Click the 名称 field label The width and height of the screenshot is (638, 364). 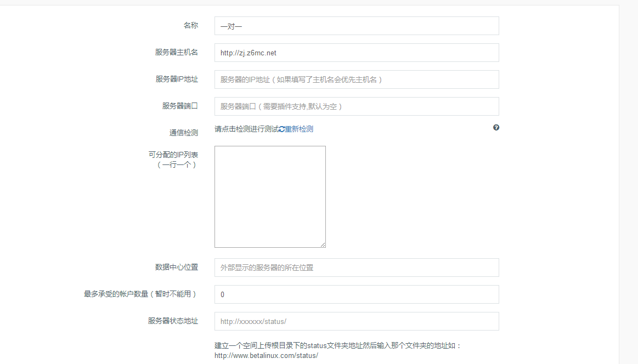(x=190, y=25)
